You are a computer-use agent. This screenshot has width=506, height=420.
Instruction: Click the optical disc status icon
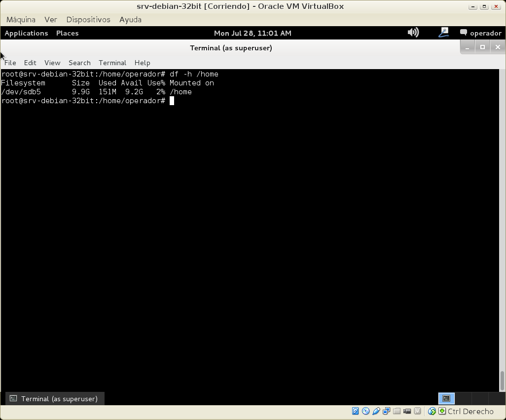pyautogui.click(x=365, y=411)
